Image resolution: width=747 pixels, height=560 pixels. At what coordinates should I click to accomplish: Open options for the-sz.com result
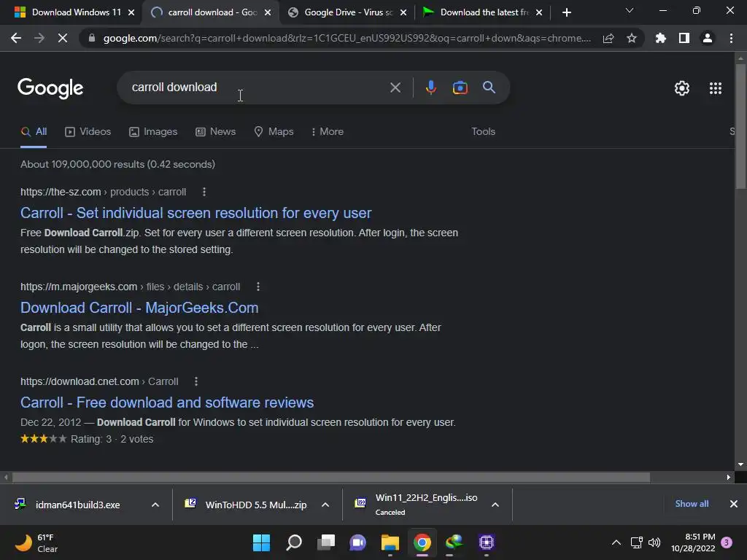[x=204, y=192]
